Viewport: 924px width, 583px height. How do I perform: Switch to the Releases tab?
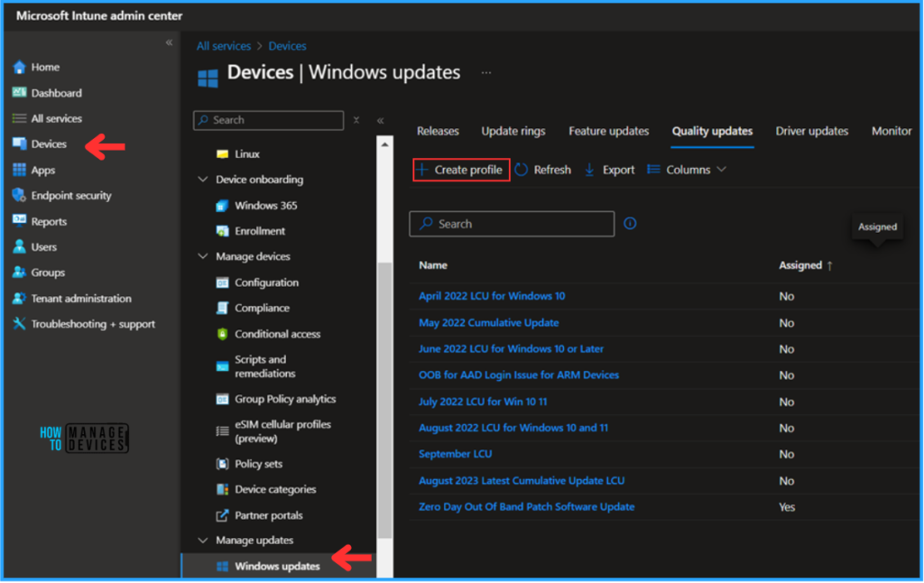pos(438,131)
